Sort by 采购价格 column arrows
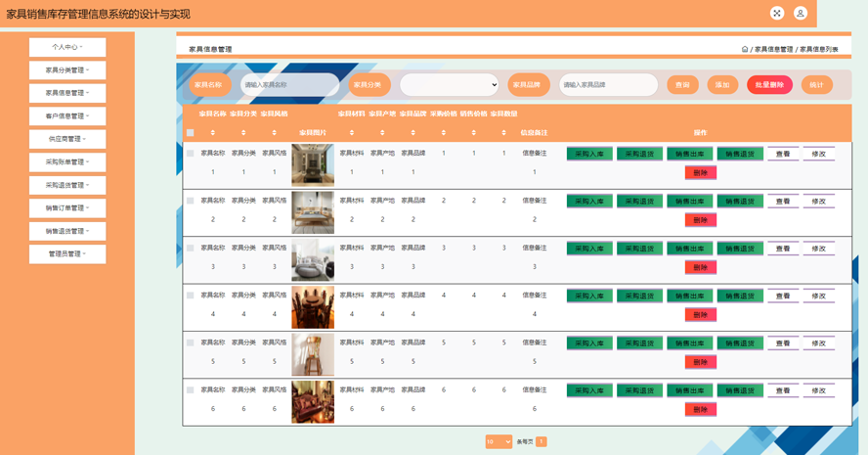Image resolution: width=868 pixels, height=455 pixels. pos(444,133)
